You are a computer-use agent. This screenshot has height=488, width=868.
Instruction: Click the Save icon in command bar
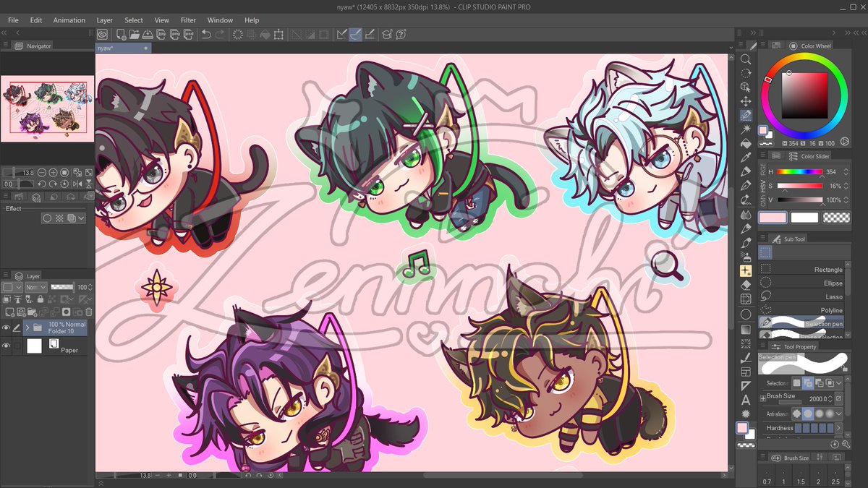coord(148,34)
